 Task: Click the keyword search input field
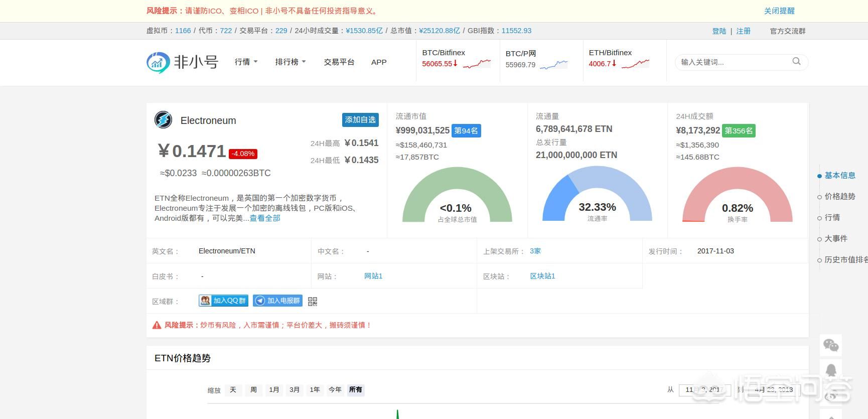[733, 62]
